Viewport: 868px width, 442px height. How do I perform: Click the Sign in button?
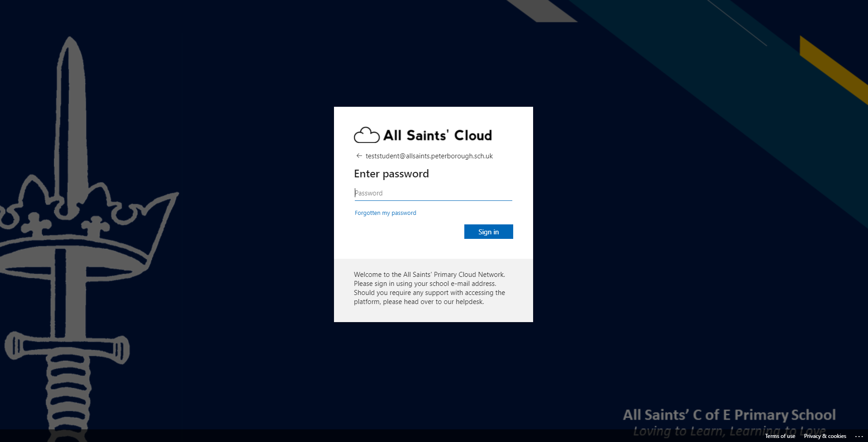point(488,232)
